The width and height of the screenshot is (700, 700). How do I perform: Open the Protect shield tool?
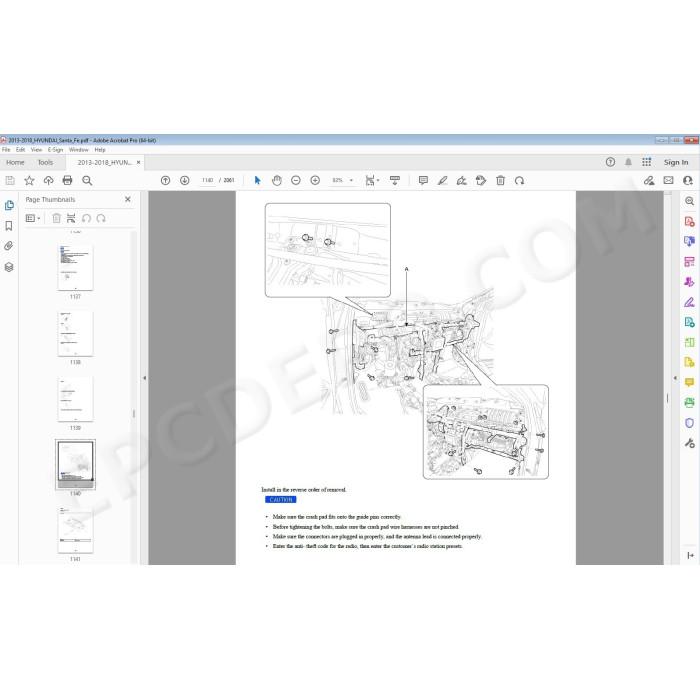point(689,423)
